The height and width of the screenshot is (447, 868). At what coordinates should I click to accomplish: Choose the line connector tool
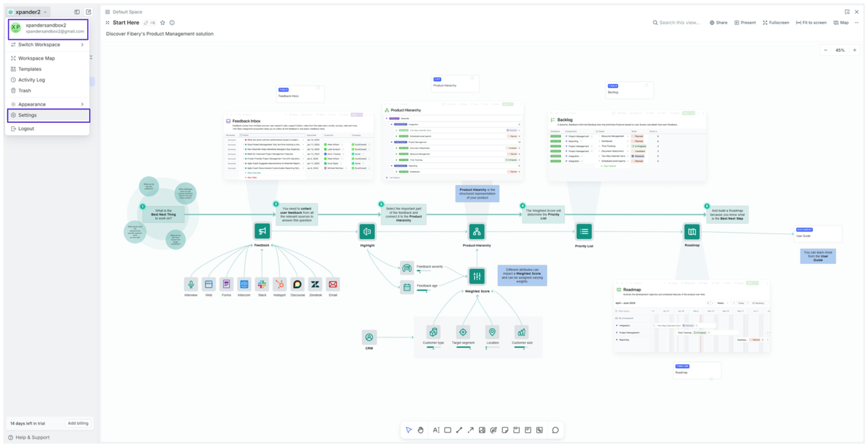(x=459, y=430)
